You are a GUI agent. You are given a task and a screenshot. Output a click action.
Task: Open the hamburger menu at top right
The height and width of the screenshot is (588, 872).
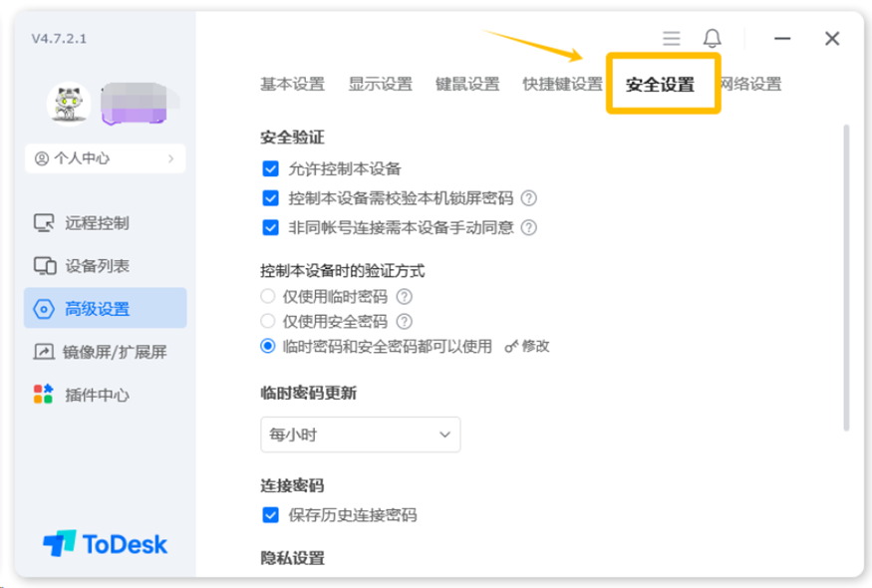[x=670, y=38]
